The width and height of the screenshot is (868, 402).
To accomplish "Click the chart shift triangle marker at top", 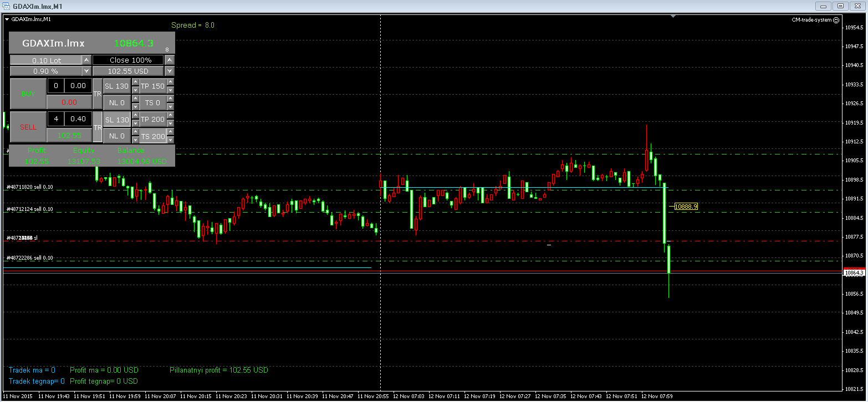I will (673, 17).
